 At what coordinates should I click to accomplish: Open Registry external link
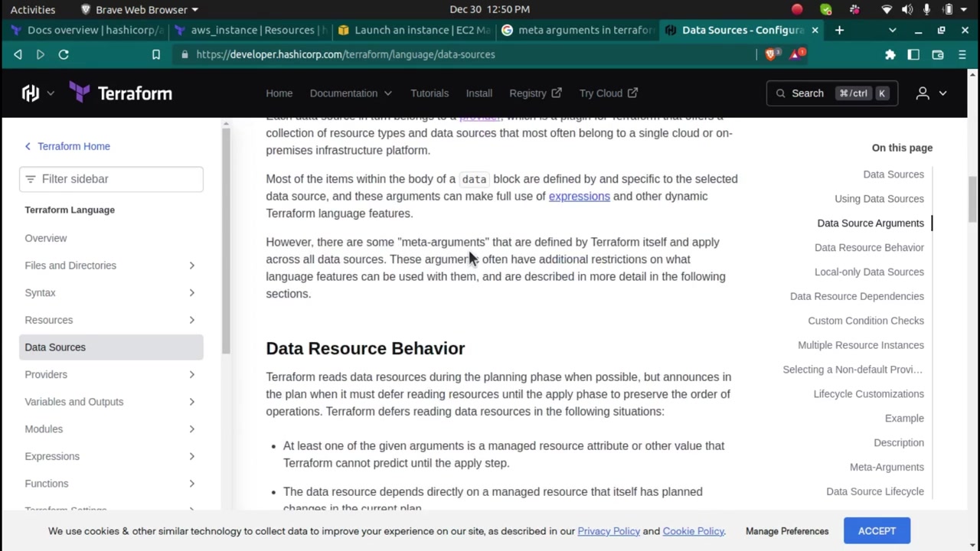(535, 93)
